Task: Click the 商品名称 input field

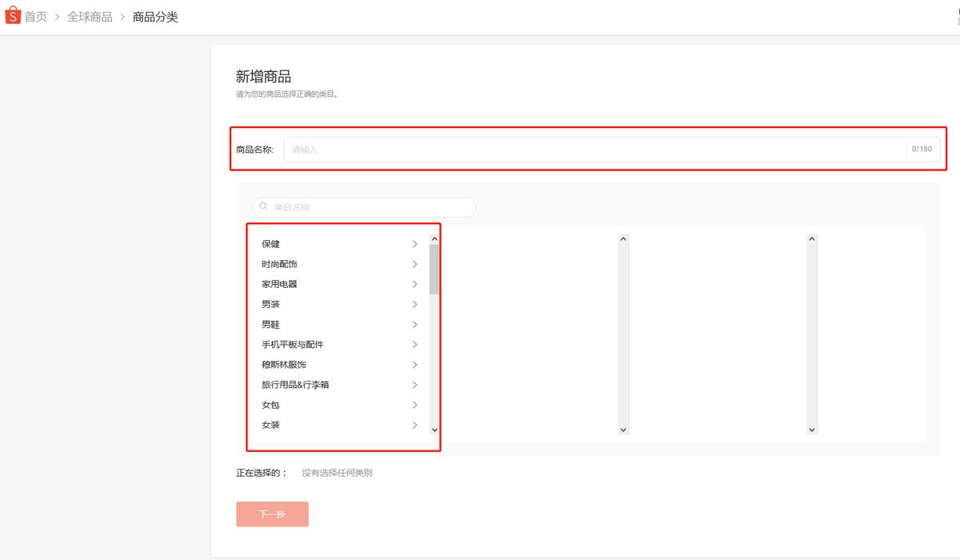Action: point(560,149)
